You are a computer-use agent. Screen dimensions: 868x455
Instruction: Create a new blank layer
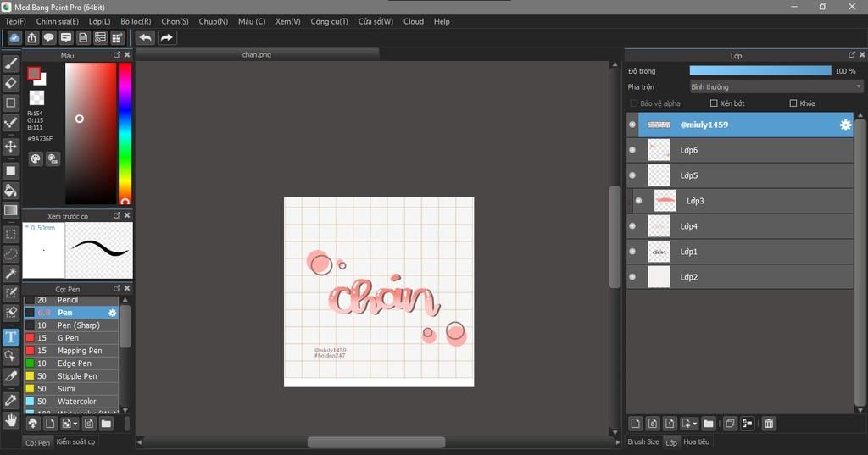[636, 424]
